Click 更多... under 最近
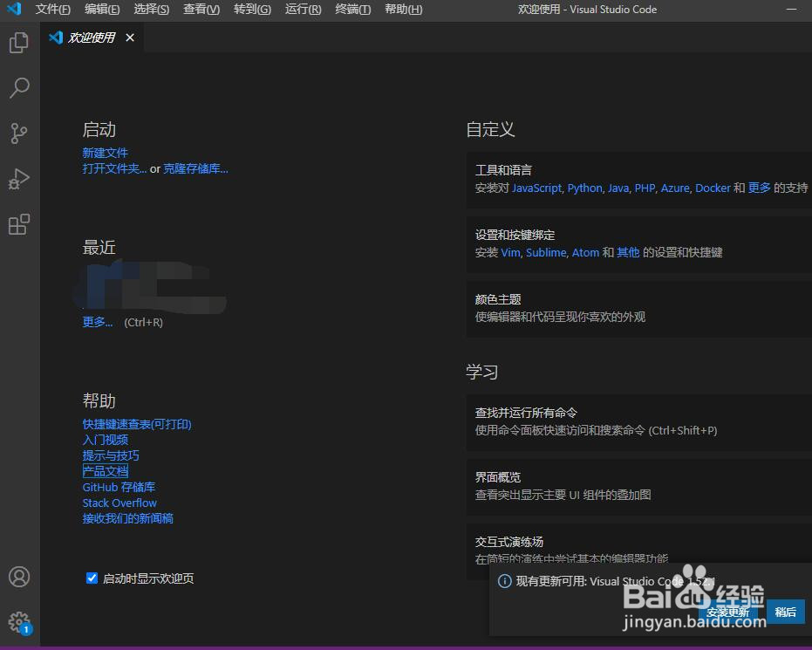Viewport: 812px width, 650px height. click(x=98, y=322)
